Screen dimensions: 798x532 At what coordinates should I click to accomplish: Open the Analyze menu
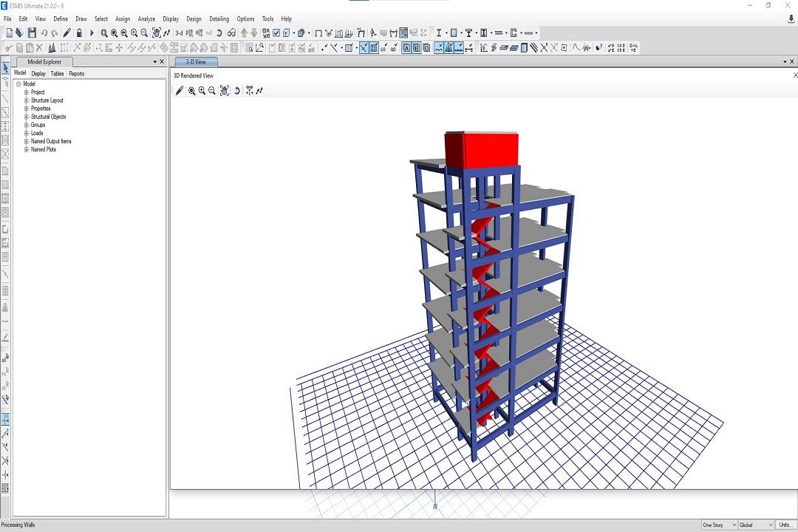tap(146, 19)
